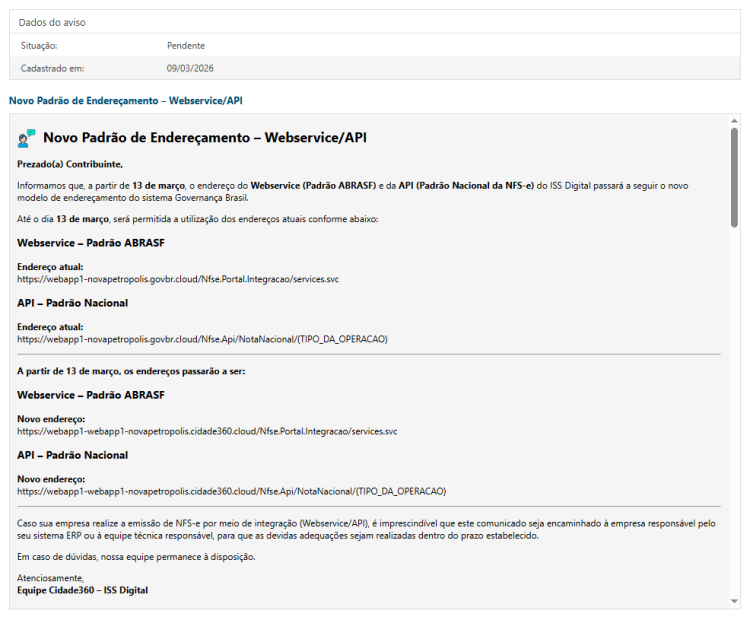Click first 'Webservice – Padrão ABRASF' heading above 'Endereço atual'
Viewport: 750px width, 620px height.
click(x=91, y=243)
